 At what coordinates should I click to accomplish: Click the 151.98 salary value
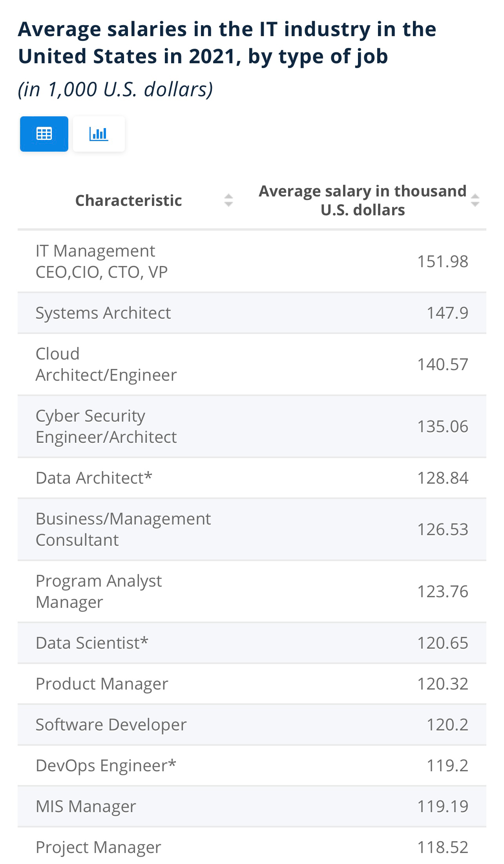(442, 261)
